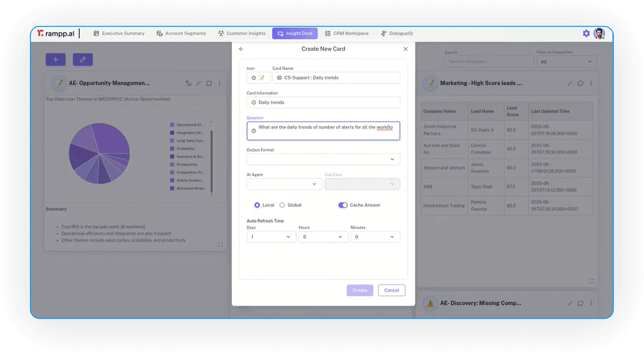The height and width of the screenshot is (352, 644).
Task: Click the Scalability legend color swatch
Action: [x=172, y=149]
